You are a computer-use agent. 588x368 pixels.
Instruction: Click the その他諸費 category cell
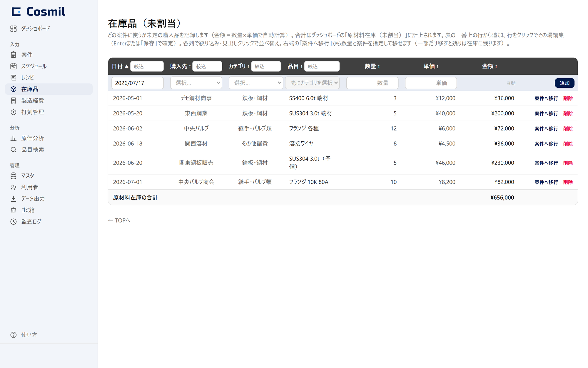(x=255, y=143)
